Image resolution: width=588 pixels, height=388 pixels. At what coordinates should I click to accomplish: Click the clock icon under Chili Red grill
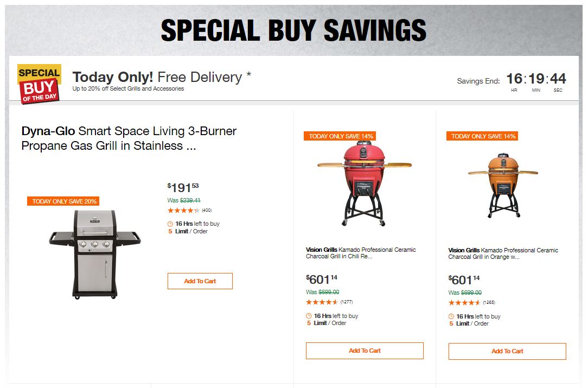[309, 316]
